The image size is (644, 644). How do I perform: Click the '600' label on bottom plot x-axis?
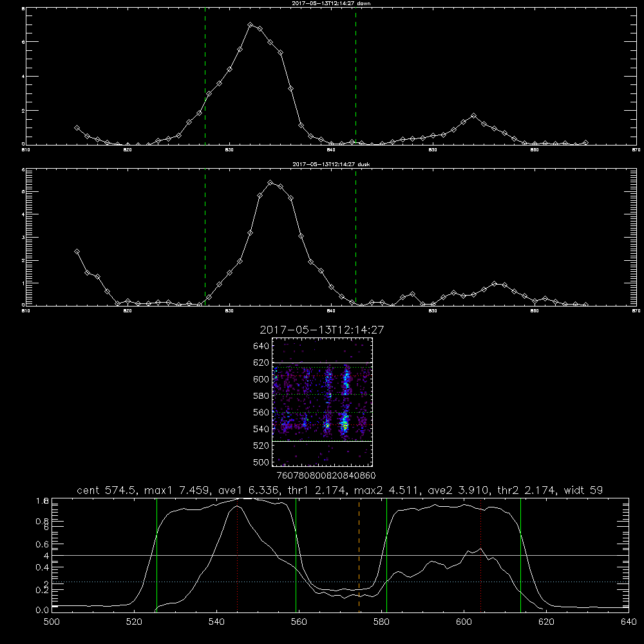[x=464, y=622]
